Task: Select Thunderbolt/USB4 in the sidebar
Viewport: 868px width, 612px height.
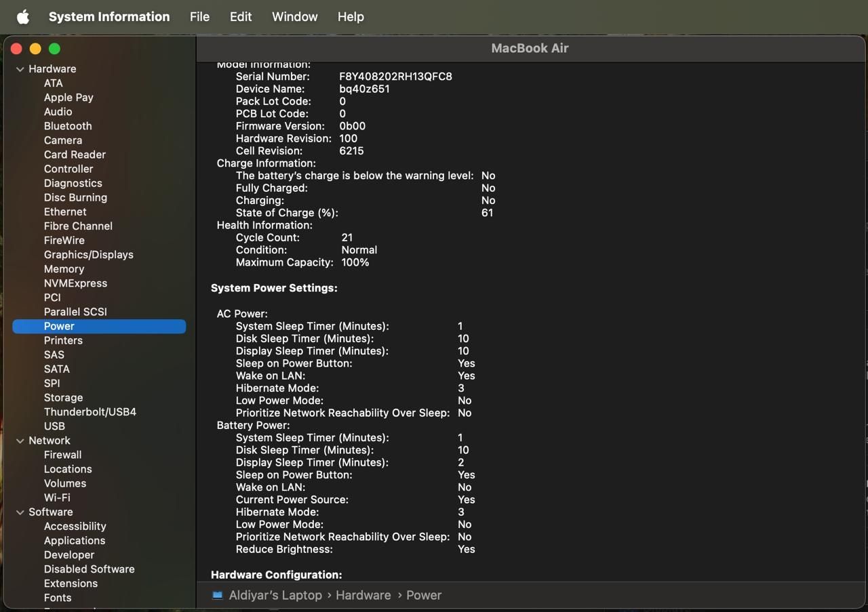Action: click(90, 411)
